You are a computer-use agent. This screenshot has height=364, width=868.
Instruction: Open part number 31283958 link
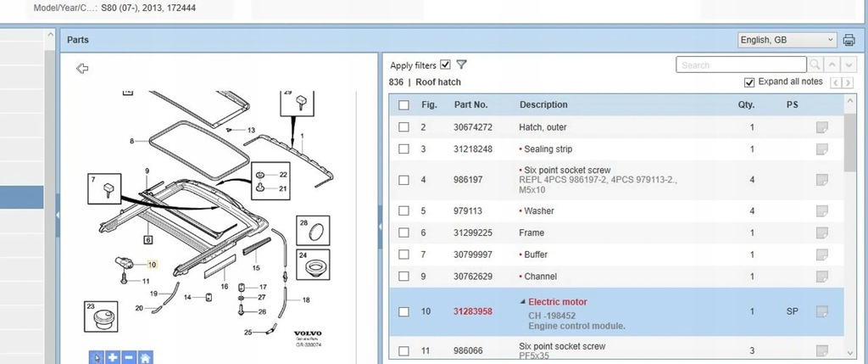tap(473, 311)
